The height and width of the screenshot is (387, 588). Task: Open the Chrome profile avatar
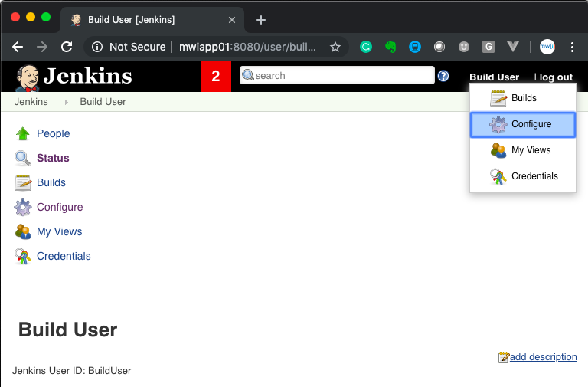tap(547, 47)
